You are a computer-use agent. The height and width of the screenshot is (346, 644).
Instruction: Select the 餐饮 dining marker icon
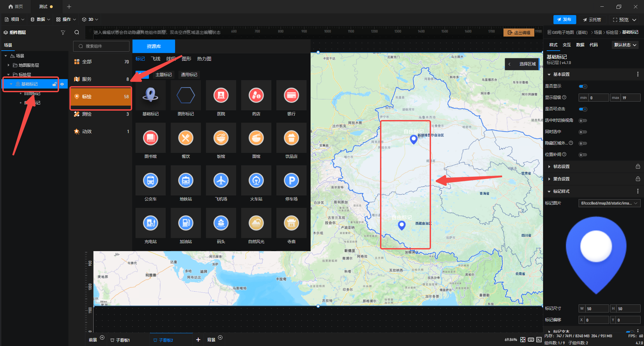tap(185, 138)
